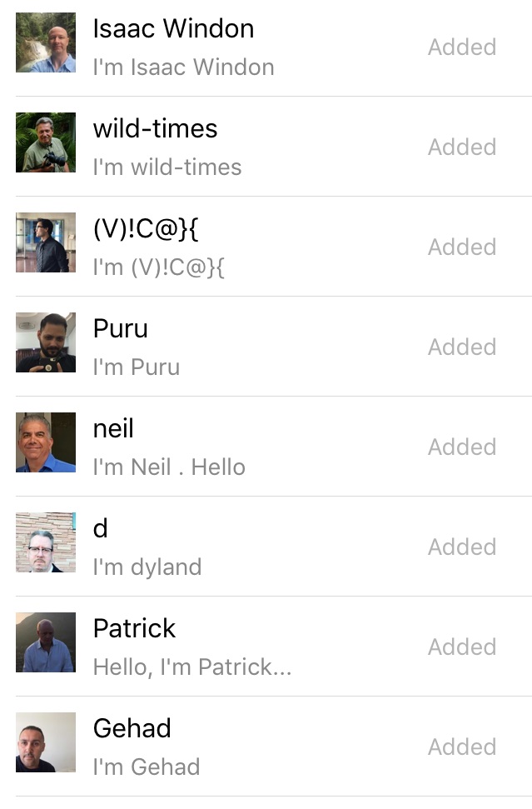
Task: Tap the avatar next to neil
Action: coord(46,442)
